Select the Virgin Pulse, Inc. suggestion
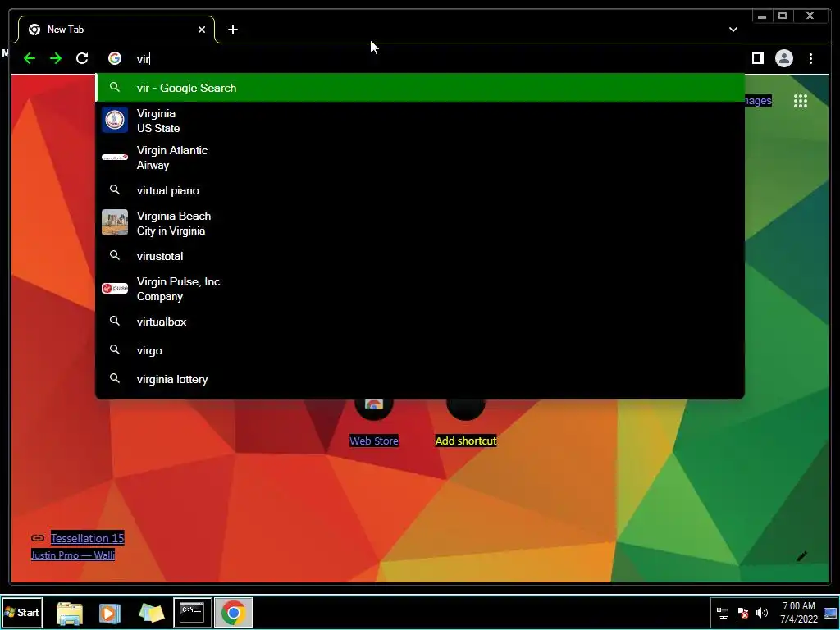The height and width of the screenshot is (630, 840). click(x=420, y=289)
